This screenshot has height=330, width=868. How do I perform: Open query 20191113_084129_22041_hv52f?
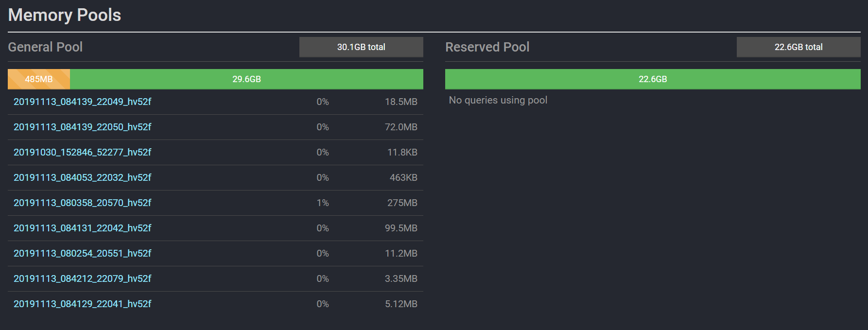point(82,304)
